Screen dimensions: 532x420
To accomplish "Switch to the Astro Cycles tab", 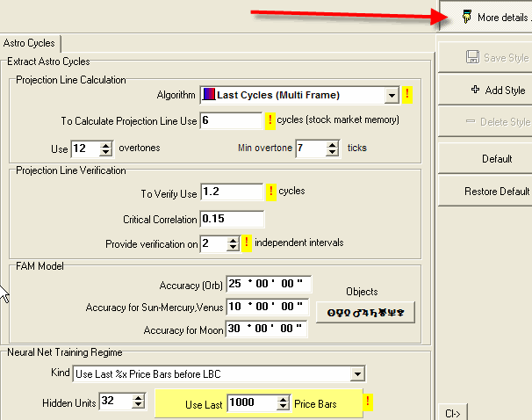I will click(x=29, y=42).
